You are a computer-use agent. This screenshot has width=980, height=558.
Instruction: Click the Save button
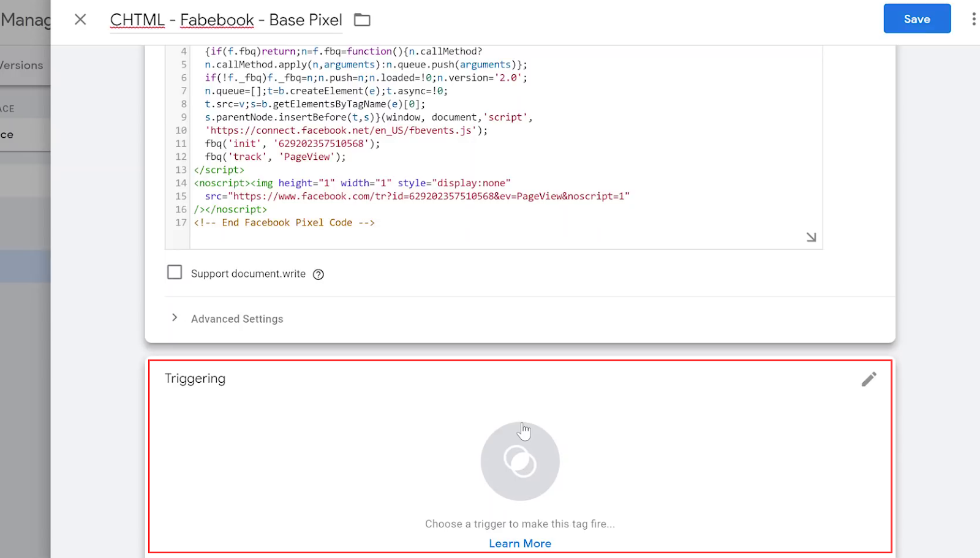(x=917, y=19)
